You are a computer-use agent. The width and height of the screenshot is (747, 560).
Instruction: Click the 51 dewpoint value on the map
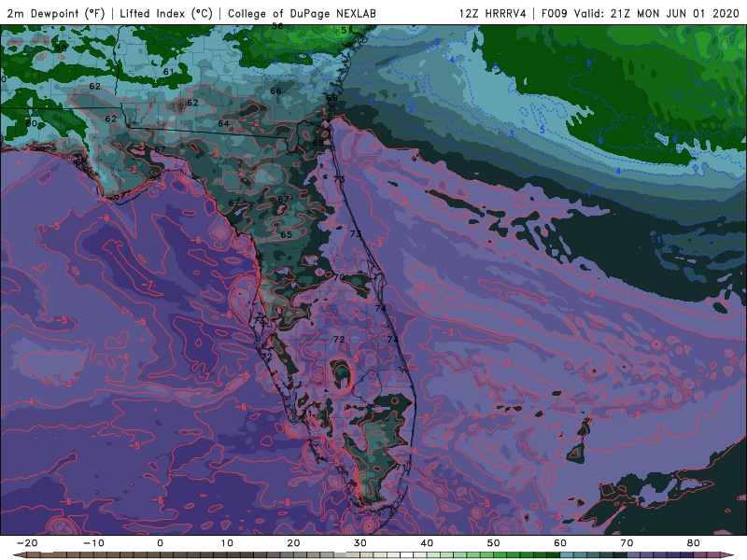(x=346, y=30)
